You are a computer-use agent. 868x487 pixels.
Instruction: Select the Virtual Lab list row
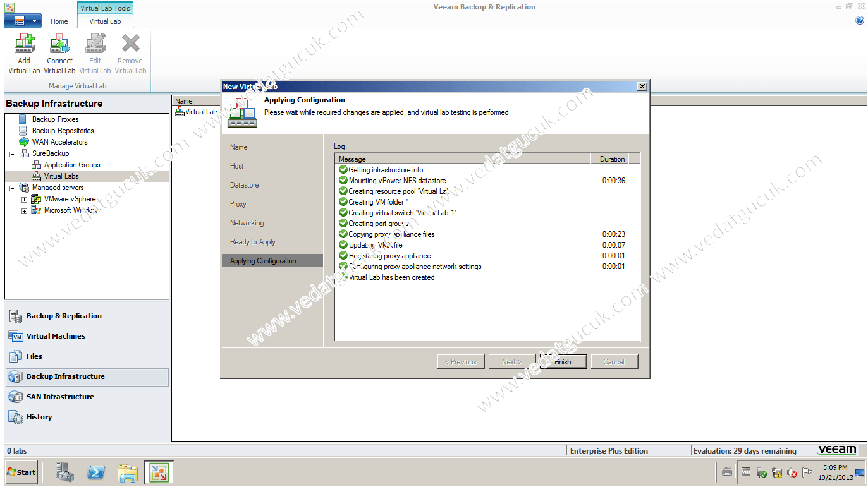tap(196, 112)
